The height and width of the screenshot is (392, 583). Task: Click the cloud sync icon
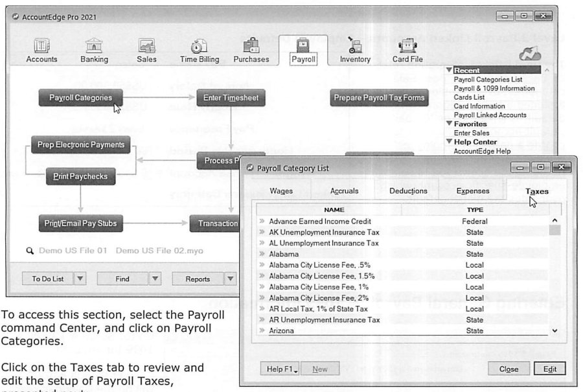[530, 54]
